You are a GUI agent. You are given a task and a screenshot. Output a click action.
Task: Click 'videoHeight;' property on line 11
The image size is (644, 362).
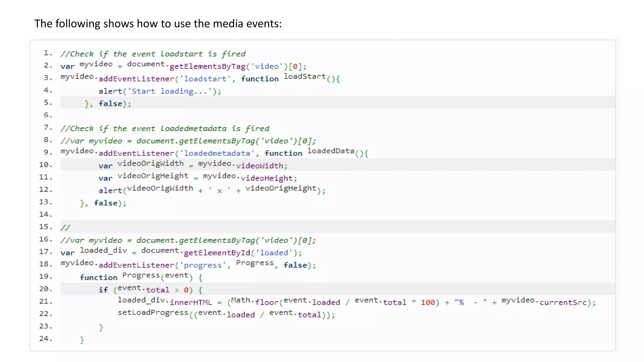coord(269,178)
